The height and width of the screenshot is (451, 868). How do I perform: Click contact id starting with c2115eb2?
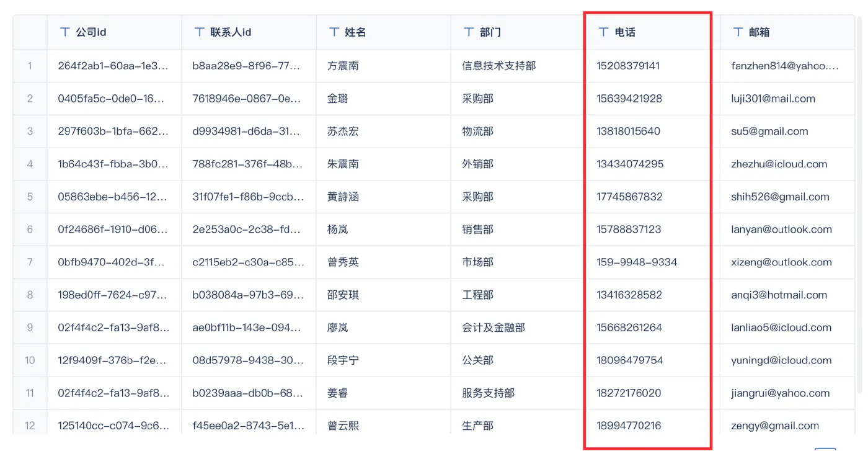(248, 262)
